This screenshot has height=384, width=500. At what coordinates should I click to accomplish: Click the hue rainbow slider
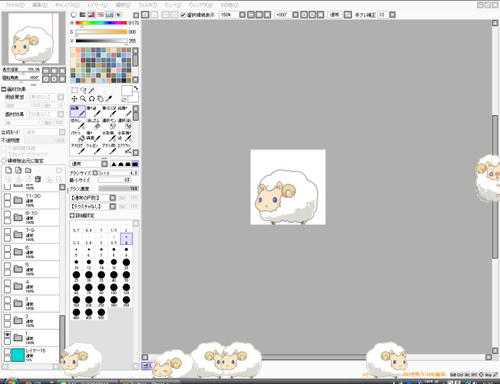(101, 23)
